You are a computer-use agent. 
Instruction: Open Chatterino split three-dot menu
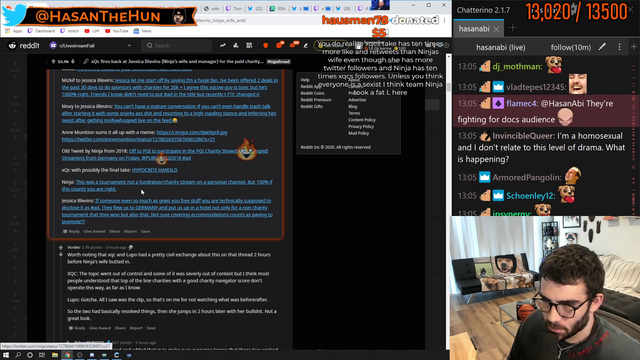tap(619, 47)
